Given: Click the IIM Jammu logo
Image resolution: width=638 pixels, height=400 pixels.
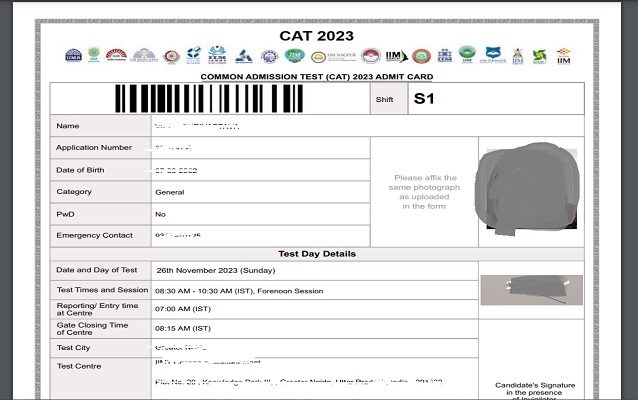Looking at the screenshot, I should tap(217, 55).
